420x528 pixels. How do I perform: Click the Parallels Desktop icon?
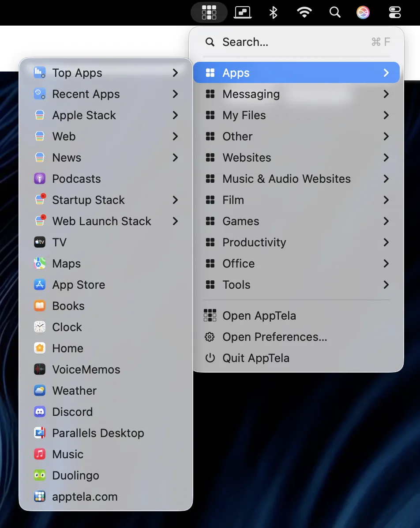40,433
